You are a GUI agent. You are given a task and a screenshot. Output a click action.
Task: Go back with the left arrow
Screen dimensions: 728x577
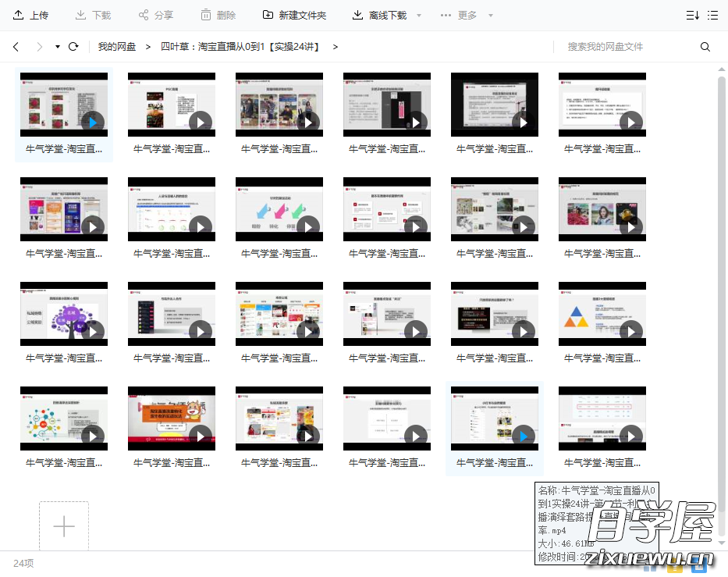(16, 47)
